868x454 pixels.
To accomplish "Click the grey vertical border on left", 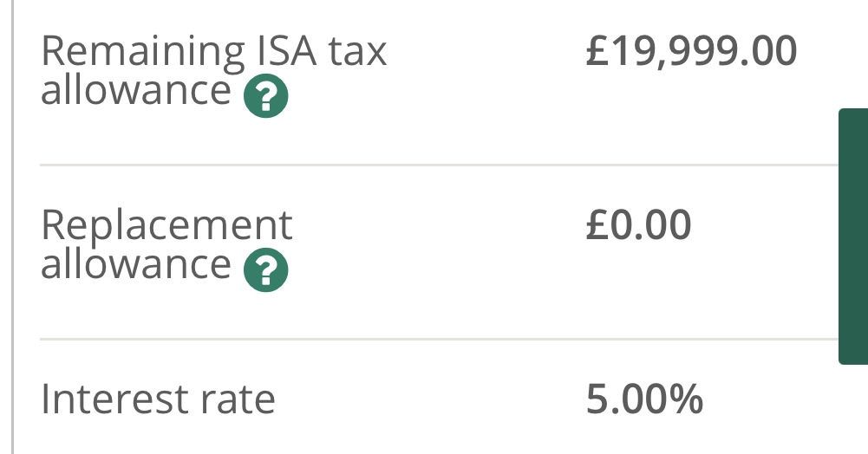I will click(12, 227).
